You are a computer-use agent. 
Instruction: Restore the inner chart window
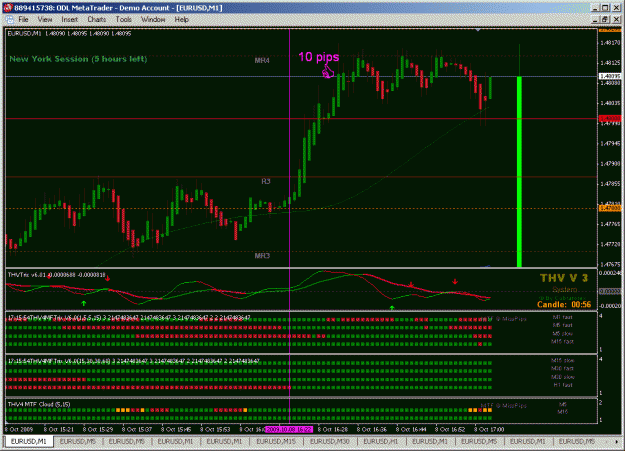605,19
